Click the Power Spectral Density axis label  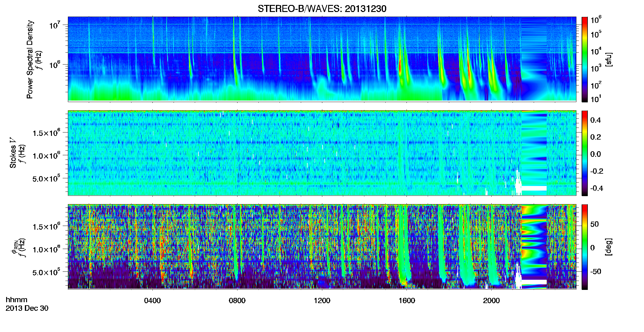point(30,59)
